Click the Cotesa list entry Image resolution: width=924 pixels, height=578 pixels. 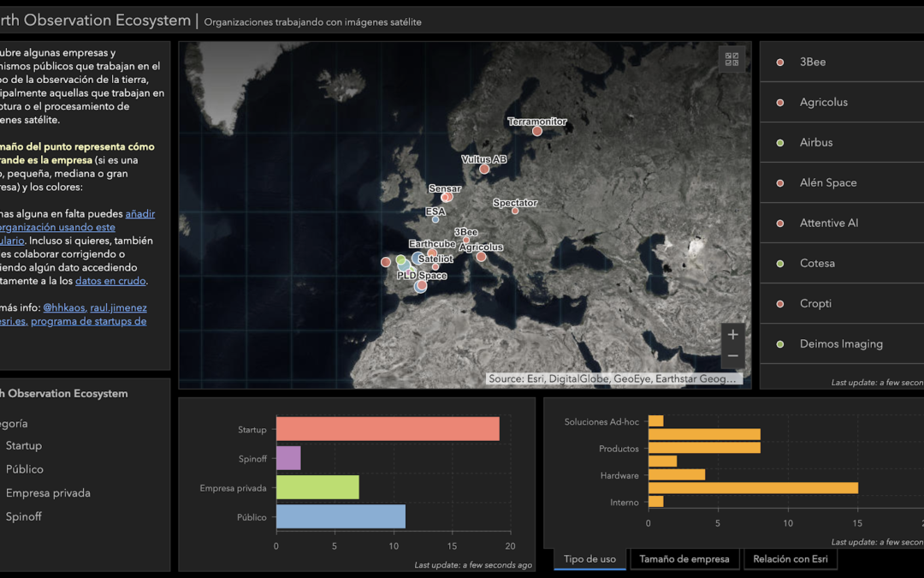(x=842, y=263)
